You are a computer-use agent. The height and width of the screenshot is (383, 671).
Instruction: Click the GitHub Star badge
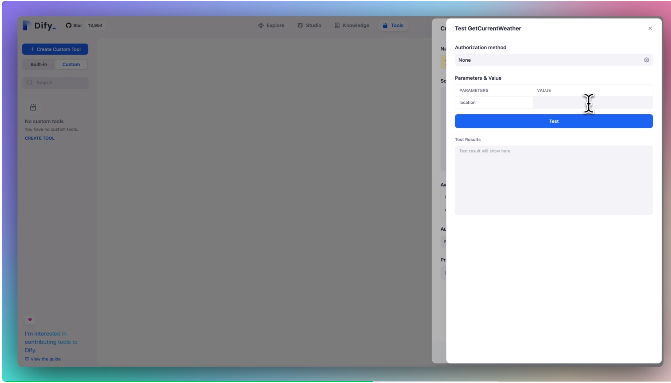tap(84, 25)
